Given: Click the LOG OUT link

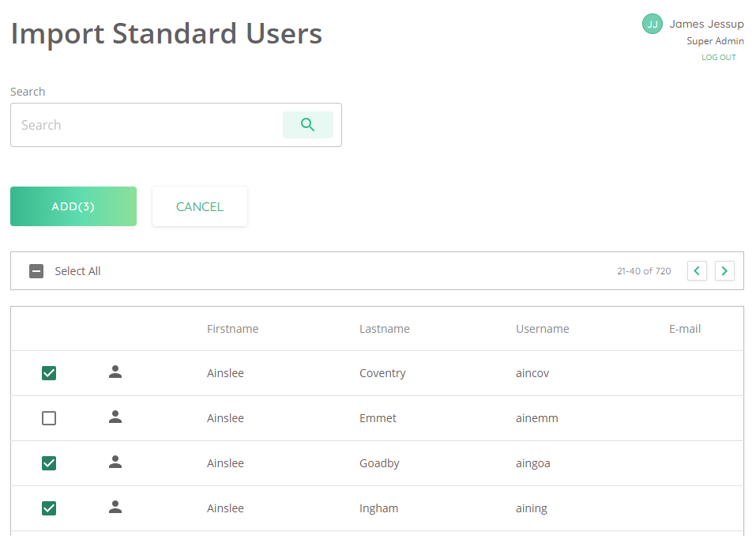Looking at the screenshot, I should pyautogui.click(x=718, y=58).
